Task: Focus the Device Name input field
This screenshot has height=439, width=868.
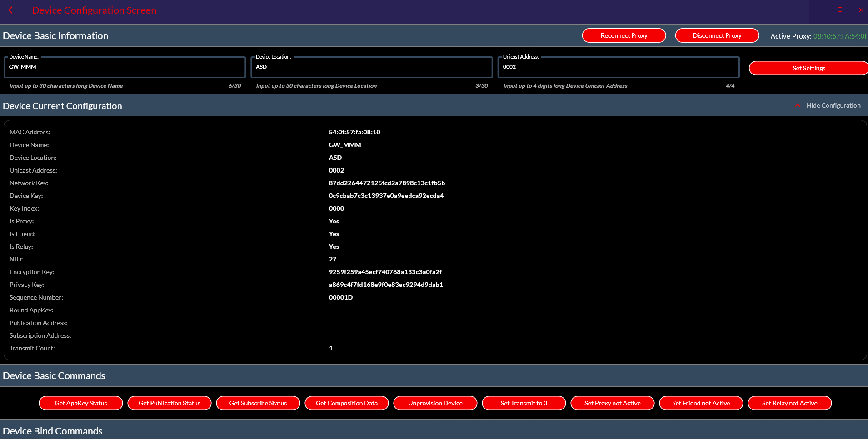Action: [125, 67]
